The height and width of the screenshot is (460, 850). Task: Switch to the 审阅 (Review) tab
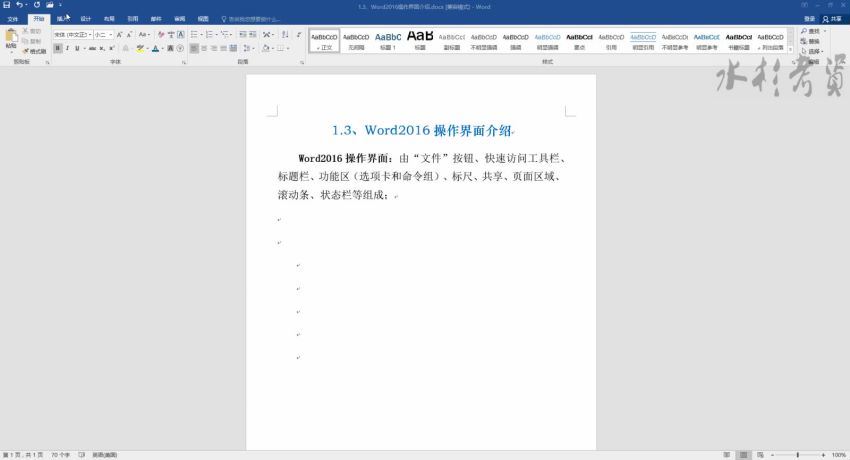click(x=179, y=19)
